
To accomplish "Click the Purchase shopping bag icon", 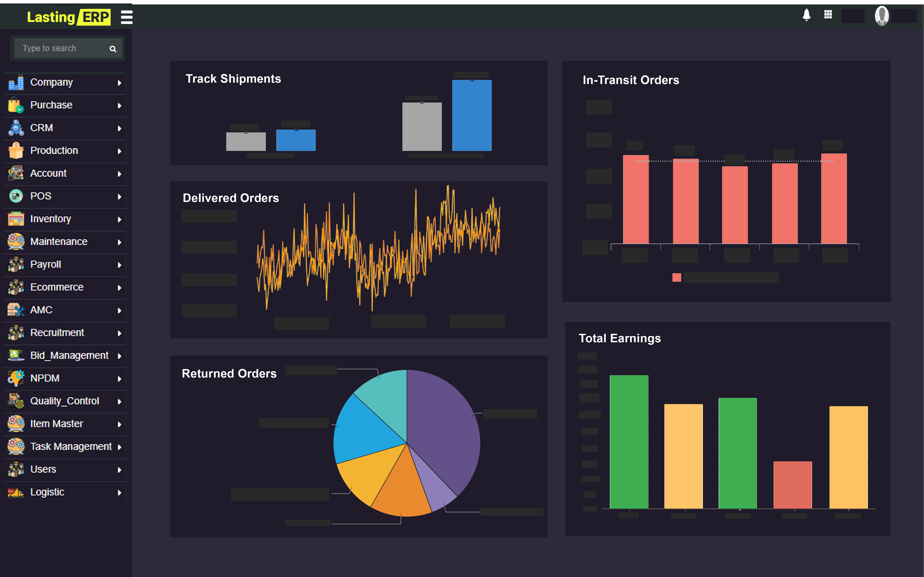I will pos(16,105).
